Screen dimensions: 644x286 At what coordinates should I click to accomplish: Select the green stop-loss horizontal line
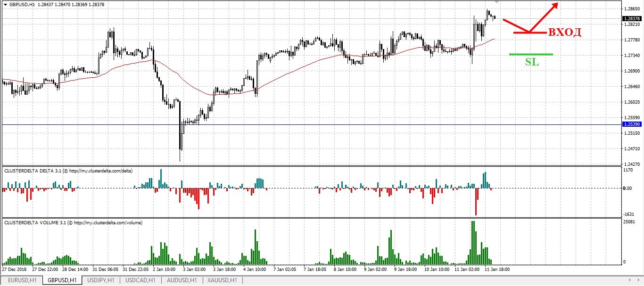pos(531,55)
